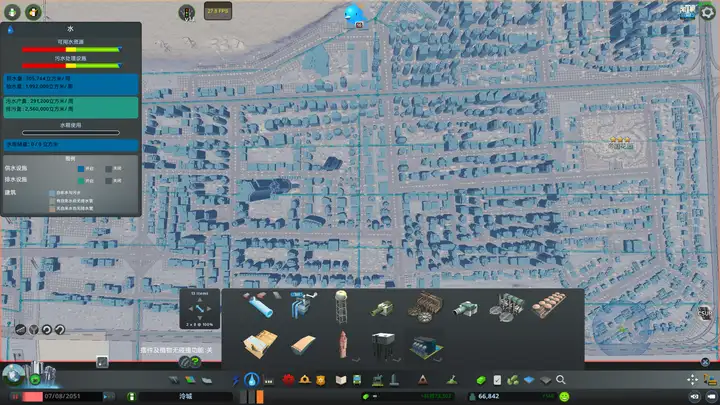Open the electricity menu in toolbar
The image size is (720, 405).
(236, 380)
